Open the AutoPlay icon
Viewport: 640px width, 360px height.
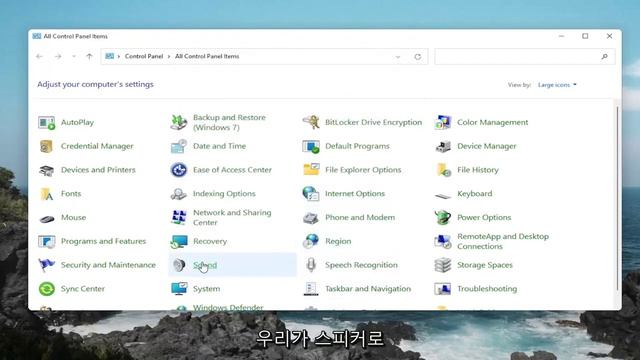click(47, 122)
